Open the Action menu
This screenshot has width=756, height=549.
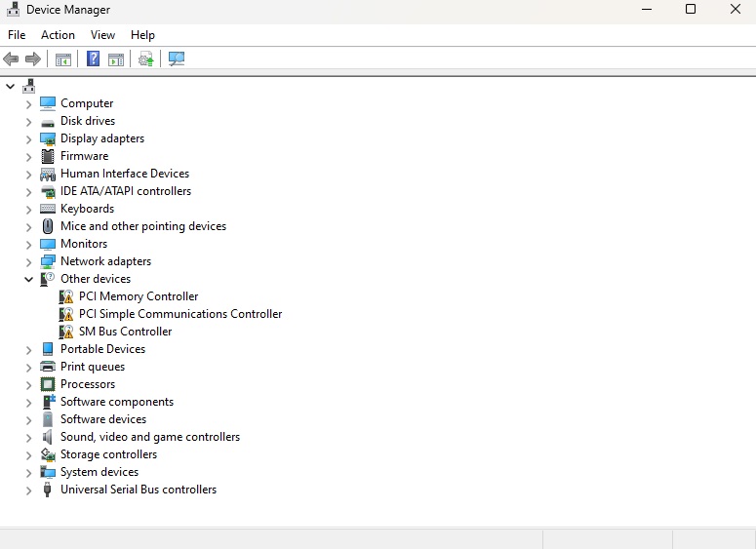point(58,35)
